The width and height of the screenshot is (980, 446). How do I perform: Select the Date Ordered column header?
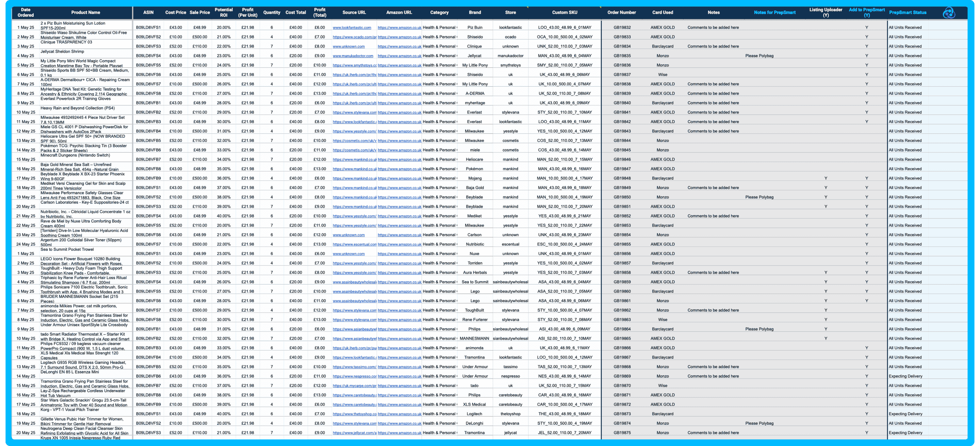(25, 12)
